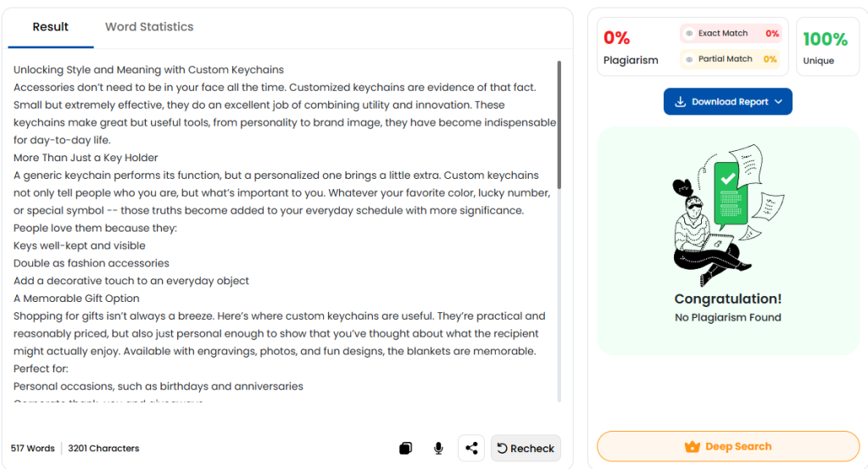
Task: Click the 'More Than Just a Key Holder' heading
Action: [x=86, y=158]
